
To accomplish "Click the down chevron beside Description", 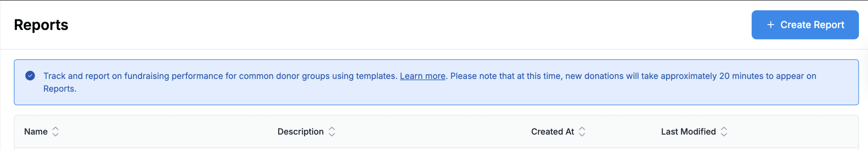I will click(332, 135).
